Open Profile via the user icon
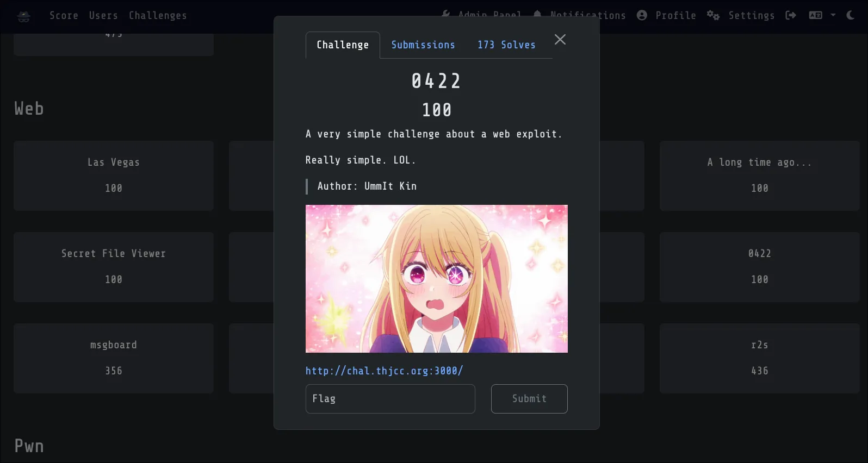The width and height of the screenshot is (868, 463). click(x=642, y=15)
